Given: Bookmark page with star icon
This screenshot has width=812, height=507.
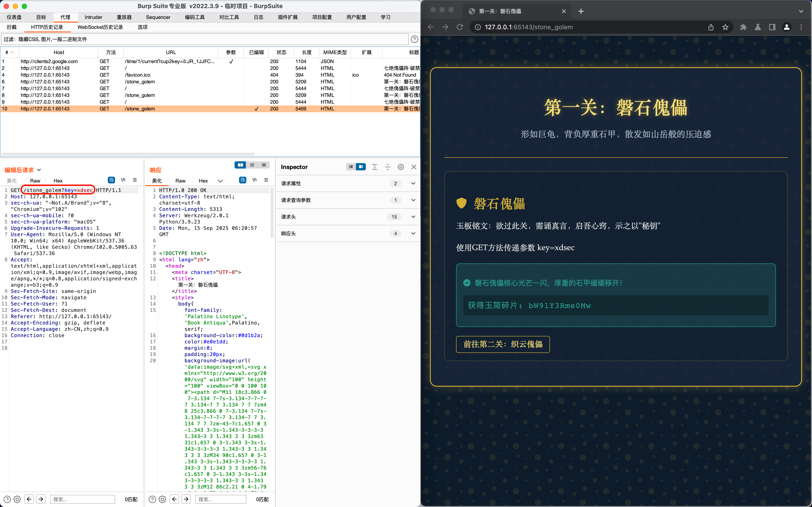Looking at the screenshot, I should pyautogui.click(x=725, y=27).
